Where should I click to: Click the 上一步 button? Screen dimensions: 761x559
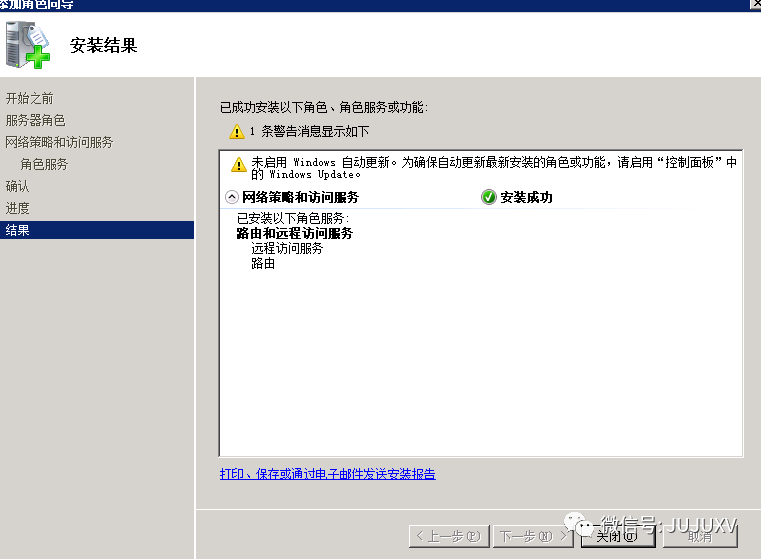click(449, 536)
